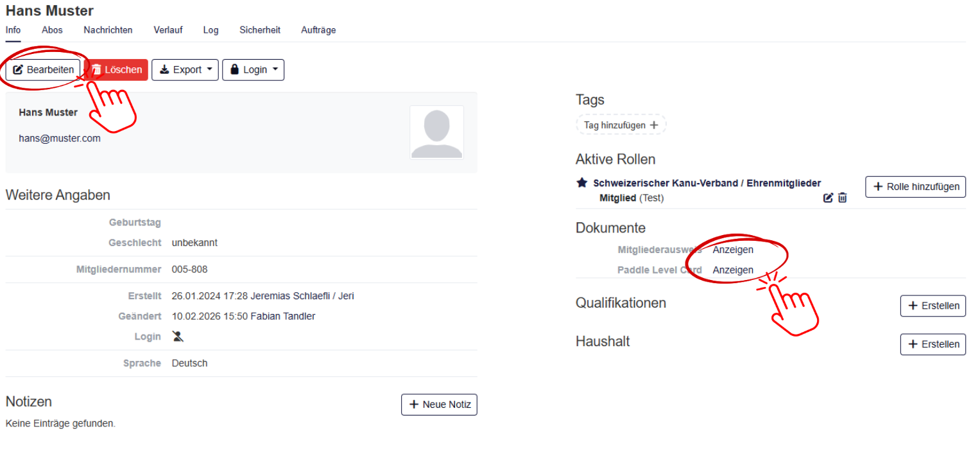Expand the Login dropdown button

(253, 70)
